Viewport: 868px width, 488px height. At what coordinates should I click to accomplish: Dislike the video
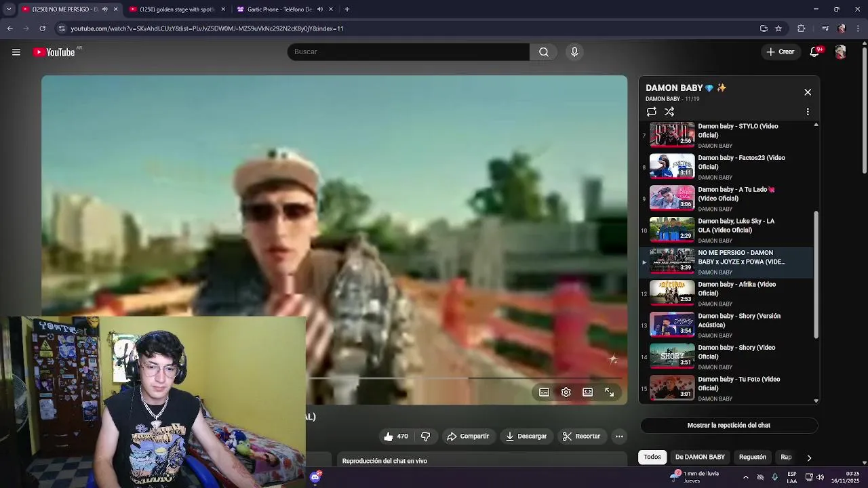[426, 436]
